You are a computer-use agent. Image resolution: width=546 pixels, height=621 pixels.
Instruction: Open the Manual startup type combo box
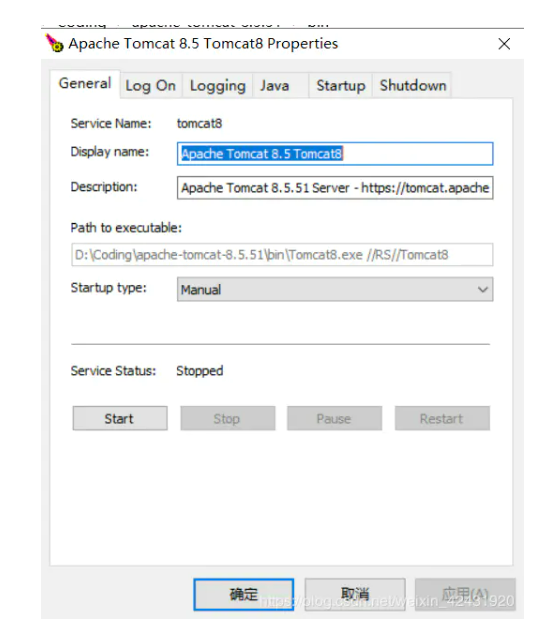click(x=335, y=290)
